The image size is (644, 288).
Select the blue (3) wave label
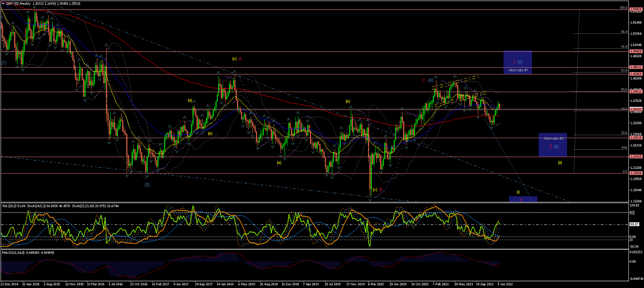(x=147, y=185)
